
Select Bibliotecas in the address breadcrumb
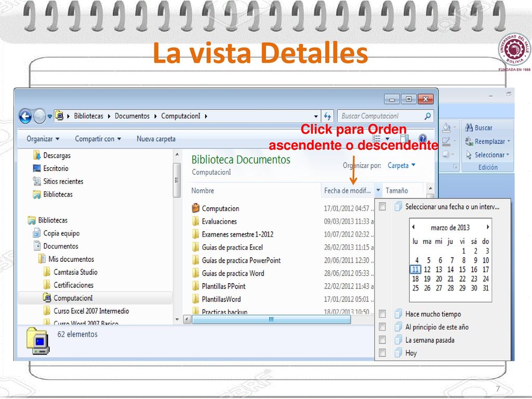click(x=88, y=116)
